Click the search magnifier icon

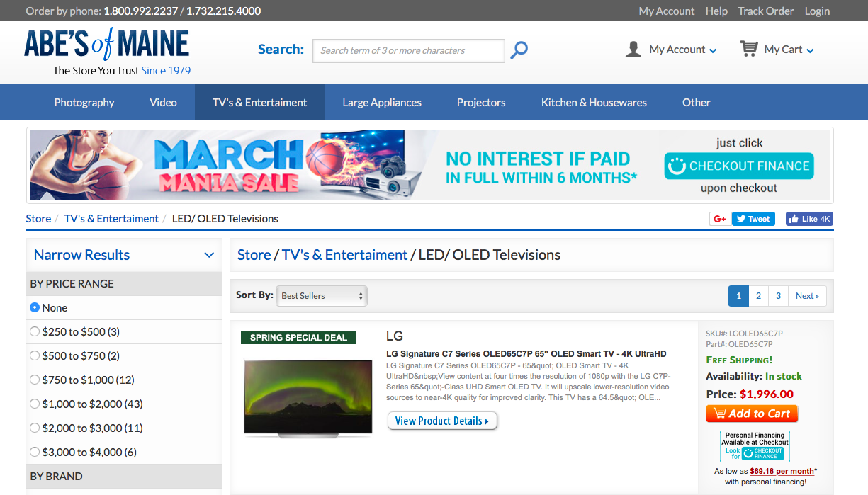(519, 50)
